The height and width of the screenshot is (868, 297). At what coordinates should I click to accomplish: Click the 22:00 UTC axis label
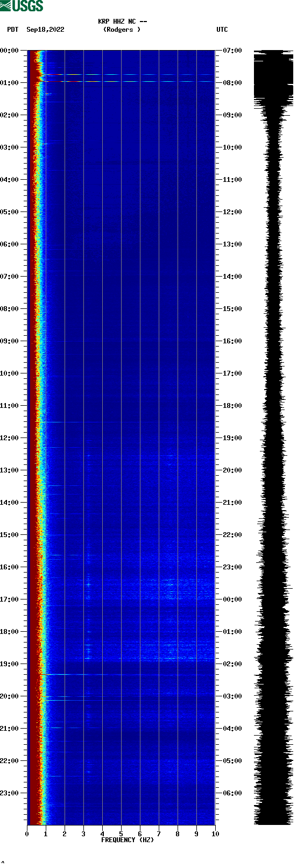(232, 535)
